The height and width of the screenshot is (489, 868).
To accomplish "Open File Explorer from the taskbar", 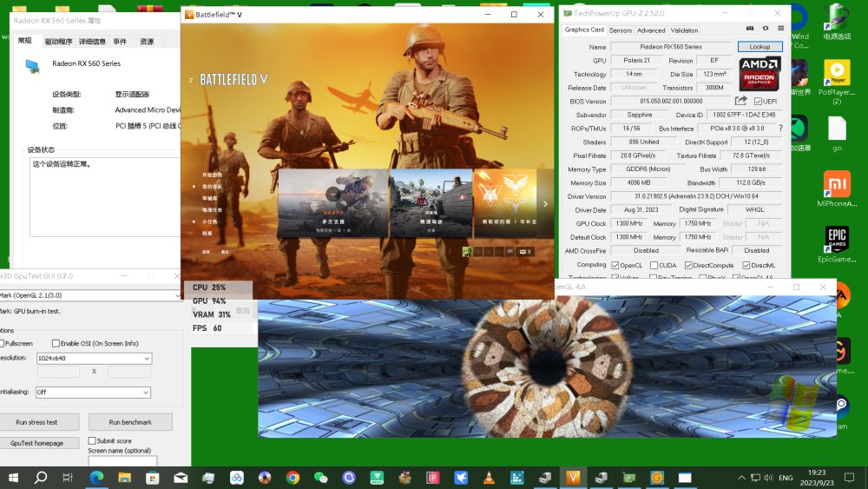I will (x=124, y=478).
